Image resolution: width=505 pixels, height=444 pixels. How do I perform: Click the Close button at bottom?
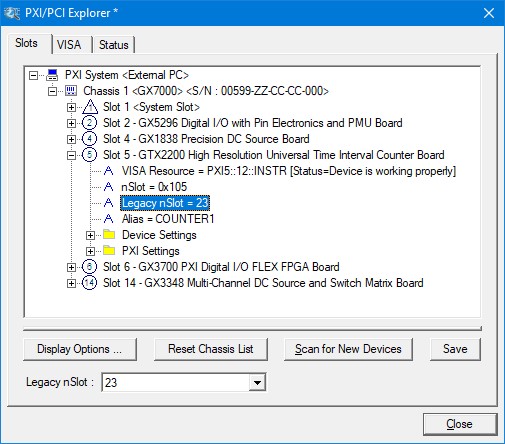460,424
